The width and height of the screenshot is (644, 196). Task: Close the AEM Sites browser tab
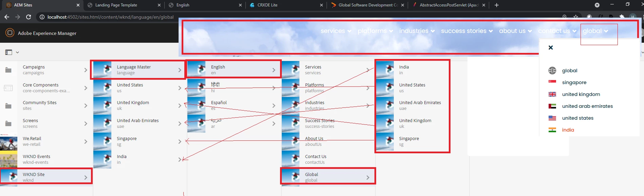[x=78, y=5]
